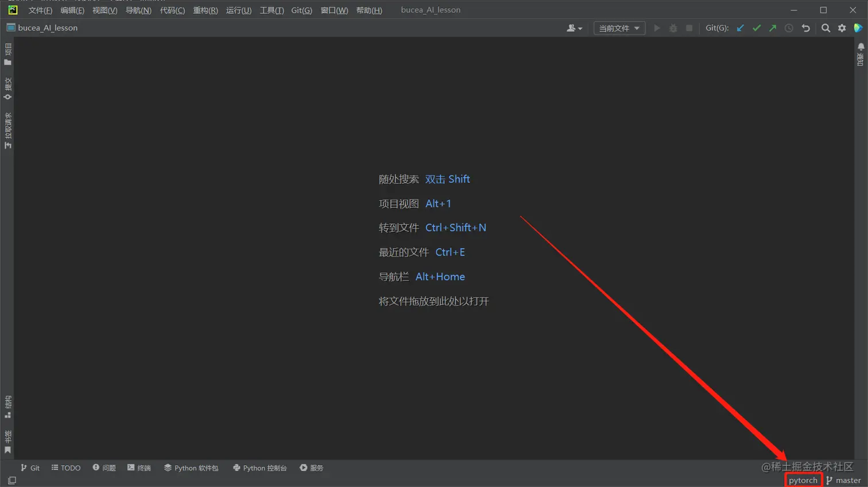Click the Ctrl+E shortcut text
The image size is (868, 487).
(x=450, y=252)
